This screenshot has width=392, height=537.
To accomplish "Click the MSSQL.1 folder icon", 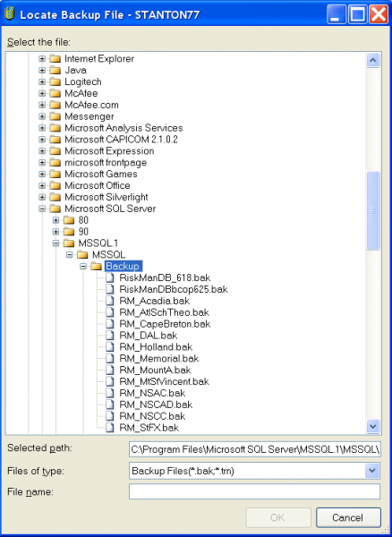I will [x=69, y=243].
